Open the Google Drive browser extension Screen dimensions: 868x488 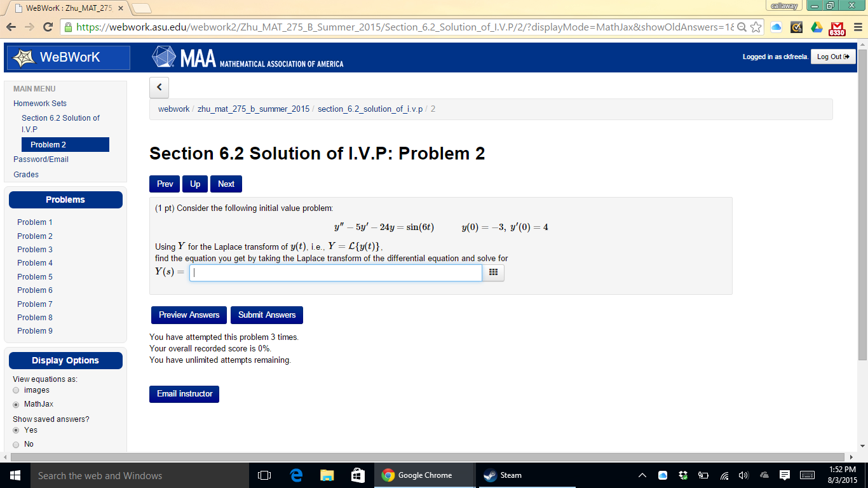pyautogui.click(x=817, y=27)
